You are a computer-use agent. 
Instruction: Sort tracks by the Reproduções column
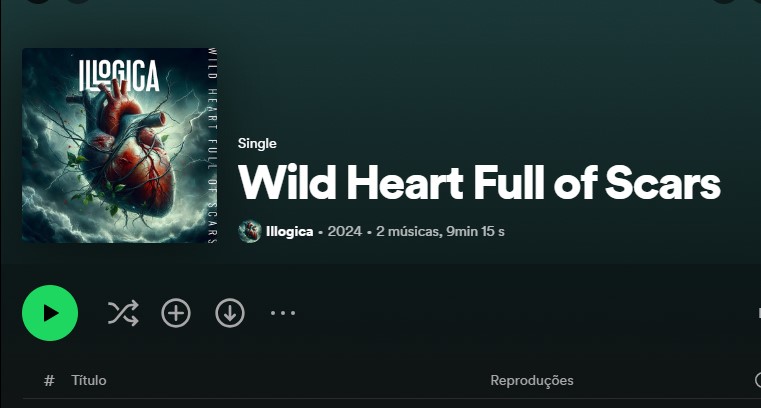pyautogui.click(x=532, y=380)
